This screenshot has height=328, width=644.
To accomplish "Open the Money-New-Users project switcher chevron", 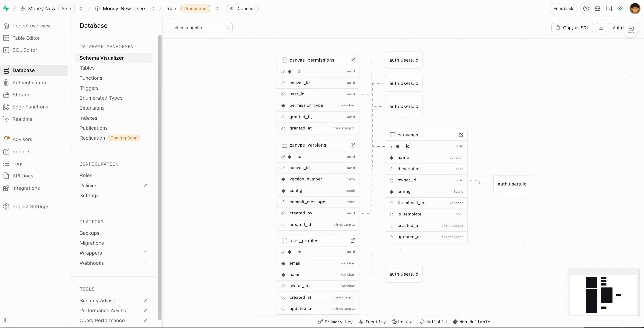I will click(153, 9).
